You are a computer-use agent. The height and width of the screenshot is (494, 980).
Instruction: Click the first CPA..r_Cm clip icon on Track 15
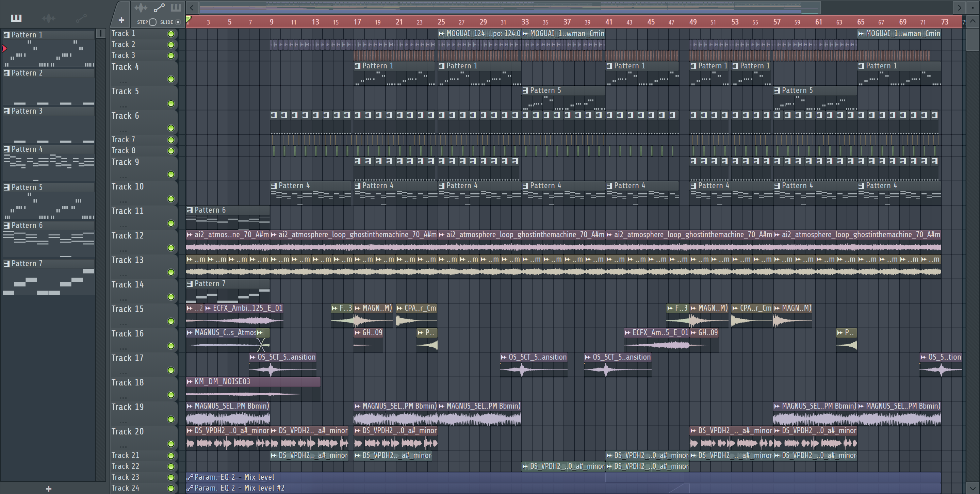399,308
